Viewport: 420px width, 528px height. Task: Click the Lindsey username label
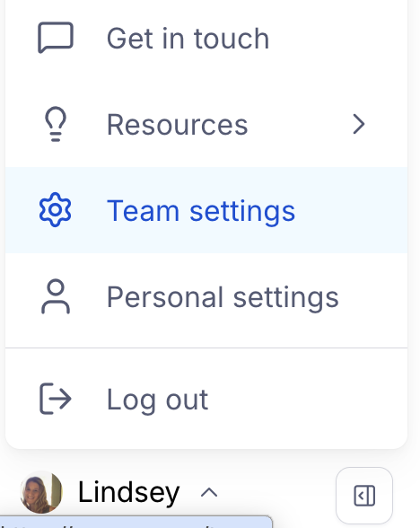click(x=129, y=493)
